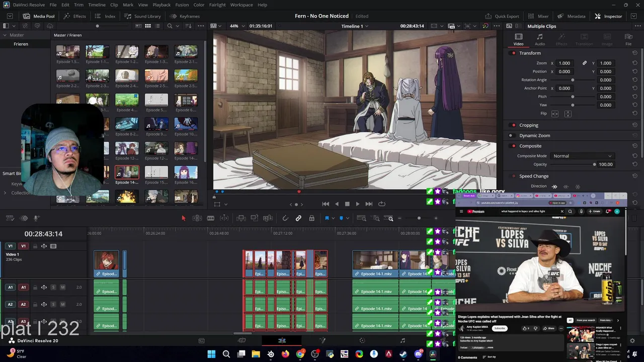The image size is (644, 362).
Task: Click the Quick Export button
Action: [502, 16]
